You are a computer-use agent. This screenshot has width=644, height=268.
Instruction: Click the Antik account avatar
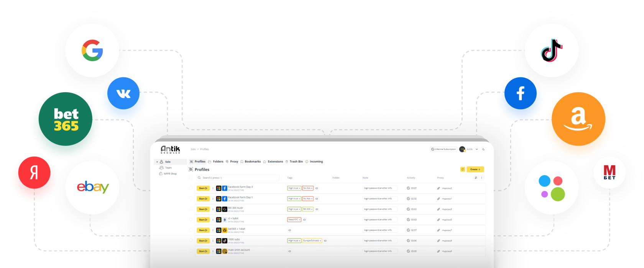[x=462, y=149]
